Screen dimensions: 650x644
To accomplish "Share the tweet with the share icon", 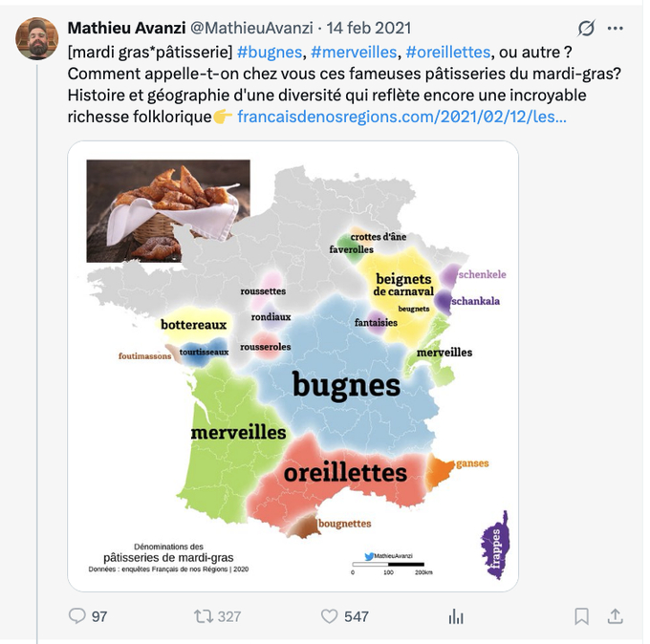I will [616, 616].
